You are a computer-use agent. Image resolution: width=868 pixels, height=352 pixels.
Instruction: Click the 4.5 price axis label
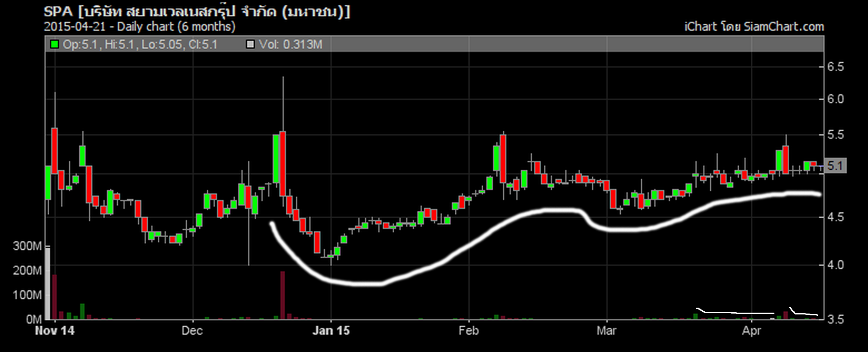[835, 217]
